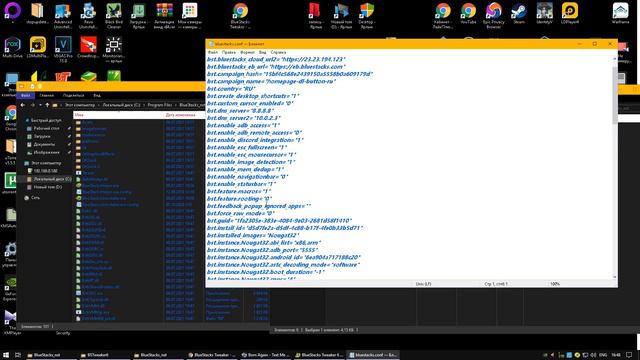Open the Monitorian shortcut icon
640x360 pixels.
(113, 48)
